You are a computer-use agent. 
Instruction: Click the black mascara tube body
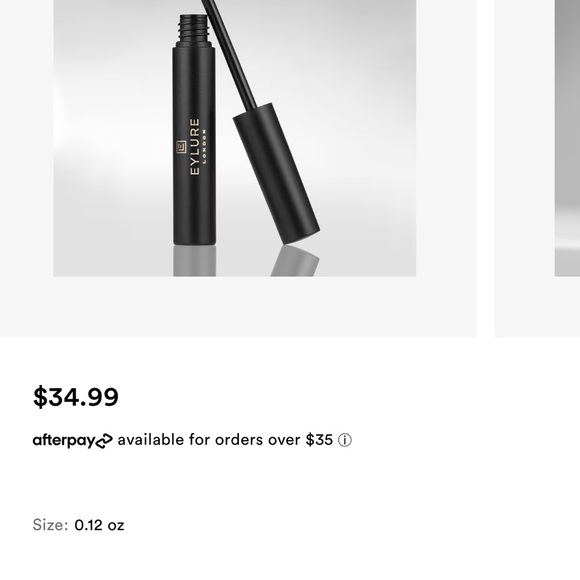point(194,144)
